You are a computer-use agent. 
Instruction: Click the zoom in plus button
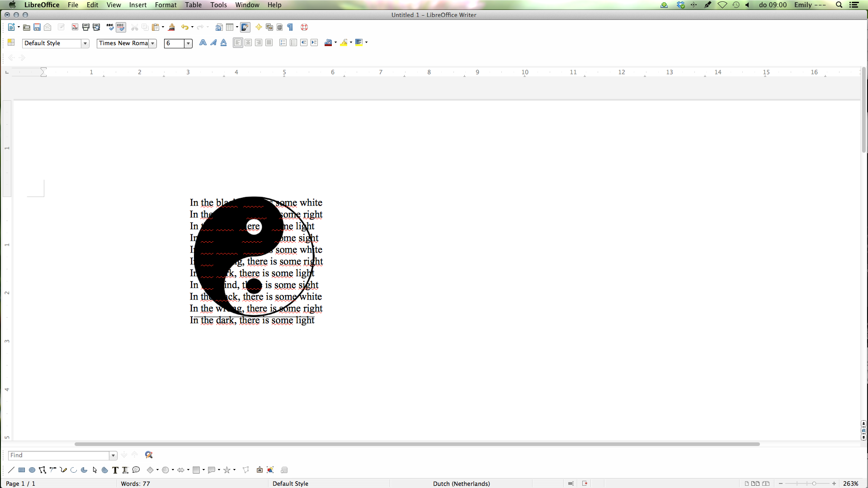point(834,483)
